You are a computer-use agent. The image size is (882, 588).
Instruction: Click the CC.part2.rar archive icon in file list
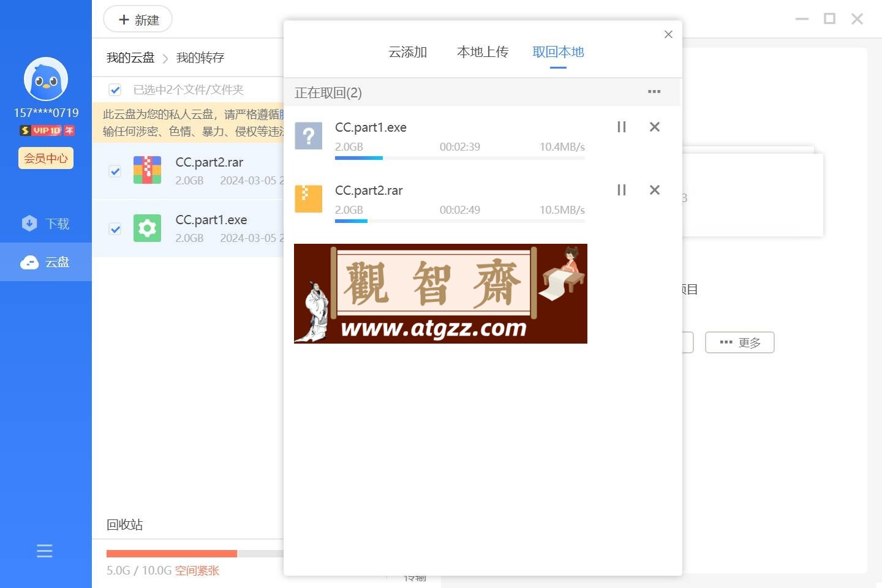pos(147,170)
